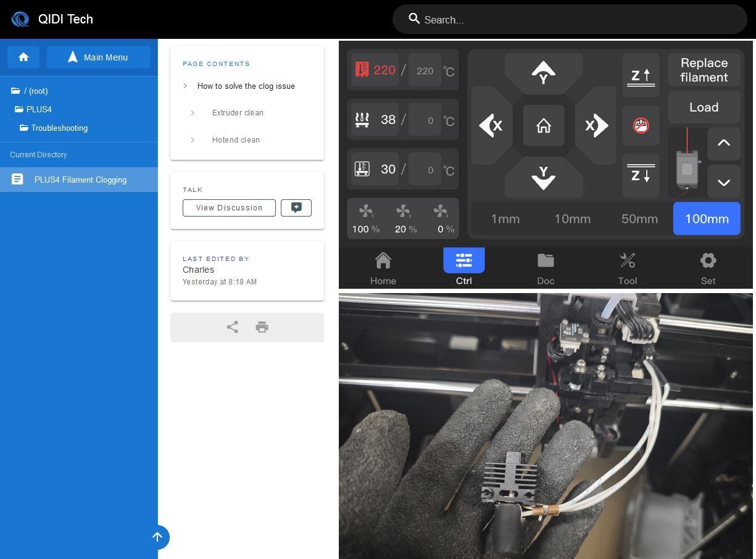Click View Discussion button
756x559 pixels.
click(x=229, y=208)
